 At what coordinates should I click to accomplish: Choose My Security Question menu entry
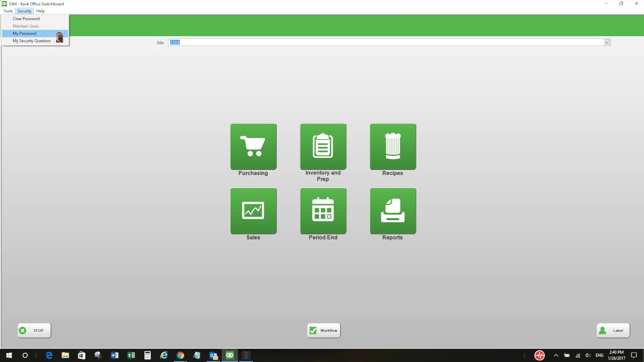(35, 41)
